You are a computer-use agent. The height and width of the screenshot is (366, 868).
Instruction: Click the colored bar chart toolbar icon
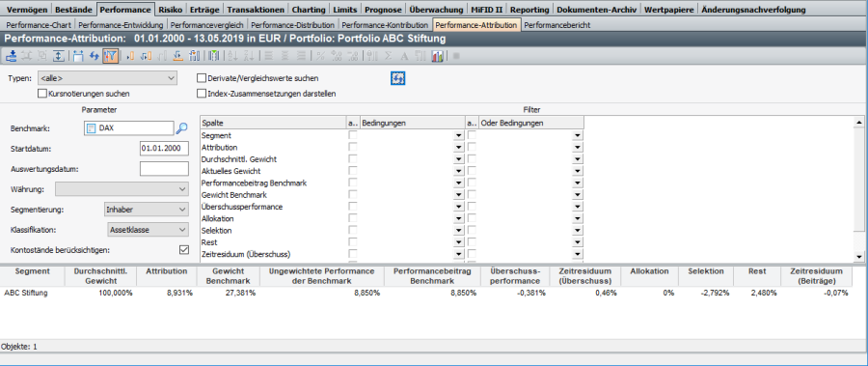437,55
